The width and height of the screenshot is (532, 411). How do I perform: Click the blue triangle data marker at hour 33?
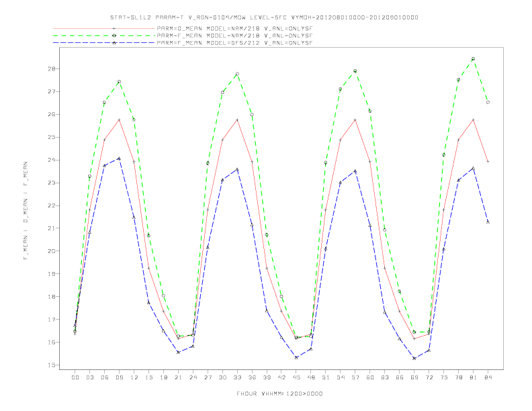pos(237,169)
